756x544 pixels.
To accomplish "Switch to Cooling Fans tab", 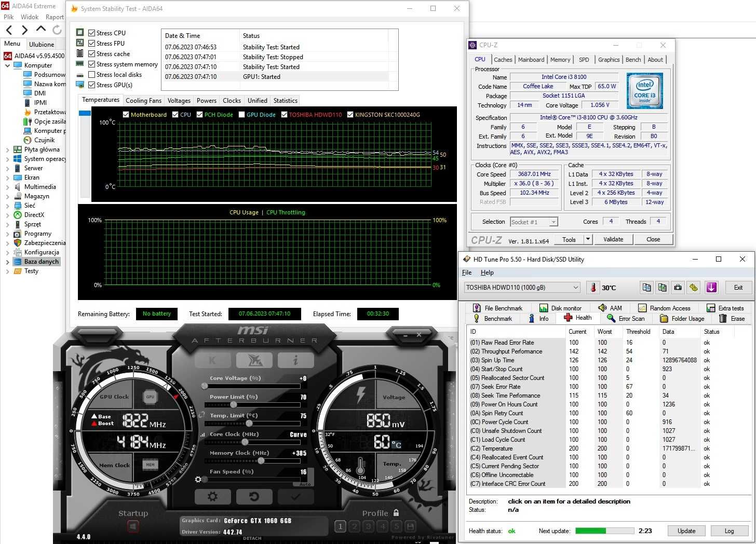I will [143, 101].
